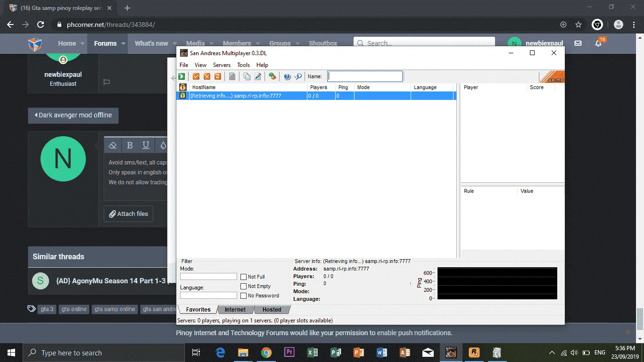Click the orange Refresh Server icon

tap(218, 76)
